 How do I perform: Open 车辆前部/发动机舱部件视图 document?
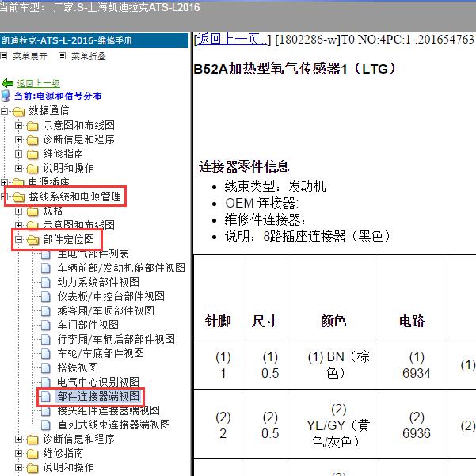(121, 268)
